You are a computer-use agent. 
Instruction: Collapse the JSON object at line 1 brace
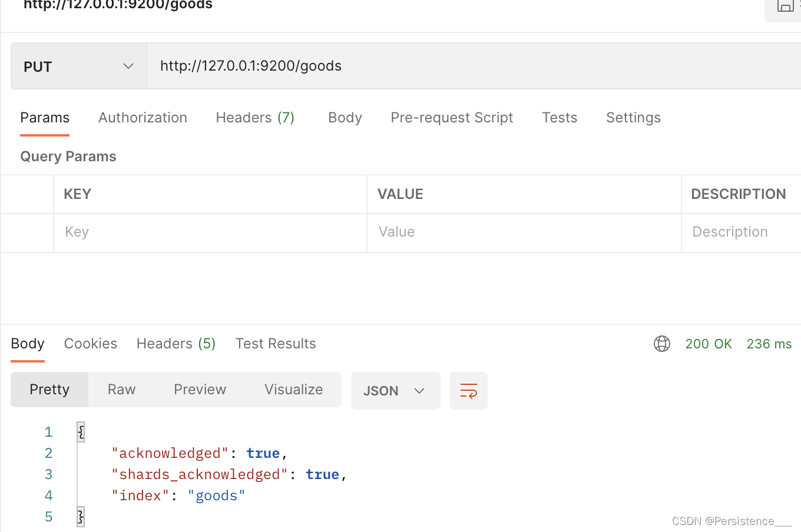81,432
